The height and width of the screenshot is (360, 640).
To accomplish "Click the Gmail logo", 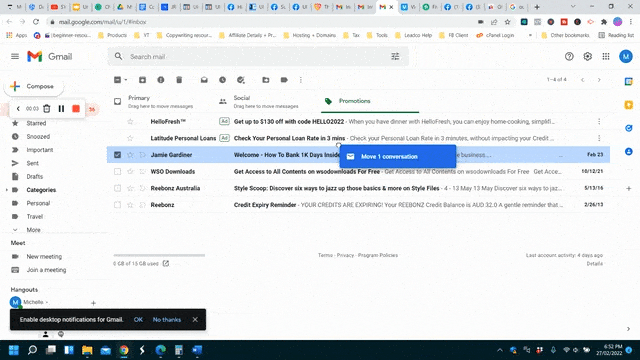I will [x=49, y=56].
